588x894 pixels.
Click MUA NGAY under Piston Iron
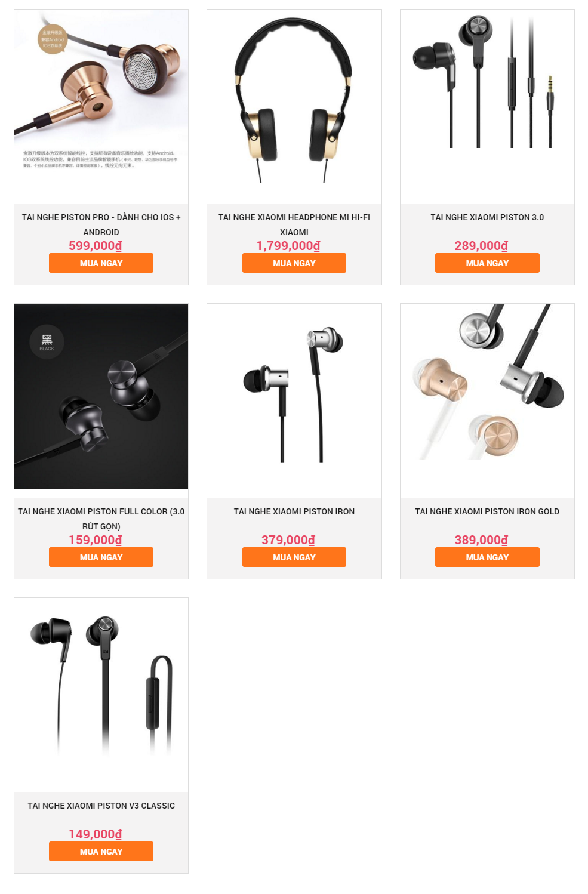pyautogui.click(x=294, y=557)
